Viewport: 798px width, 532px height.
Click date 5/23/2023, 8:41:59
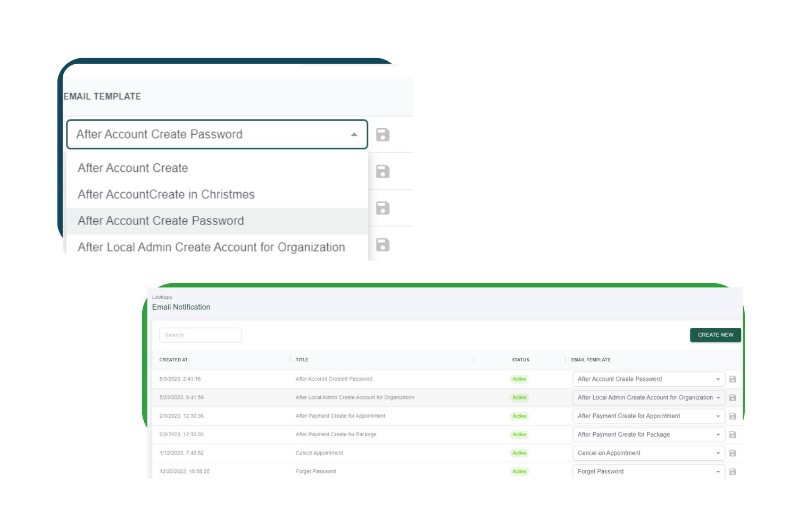[181, 397]
